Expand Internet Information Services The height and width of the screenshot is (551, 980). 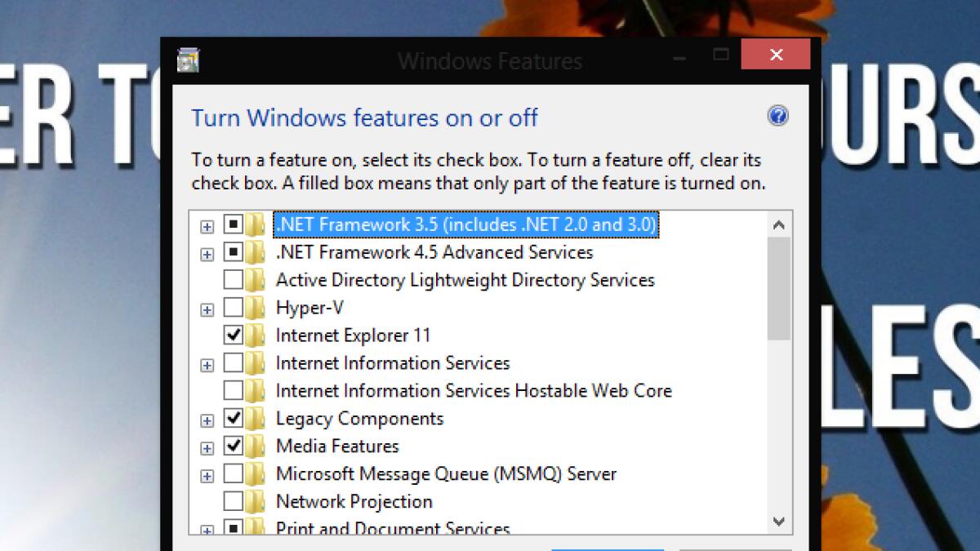coord(207,363)
